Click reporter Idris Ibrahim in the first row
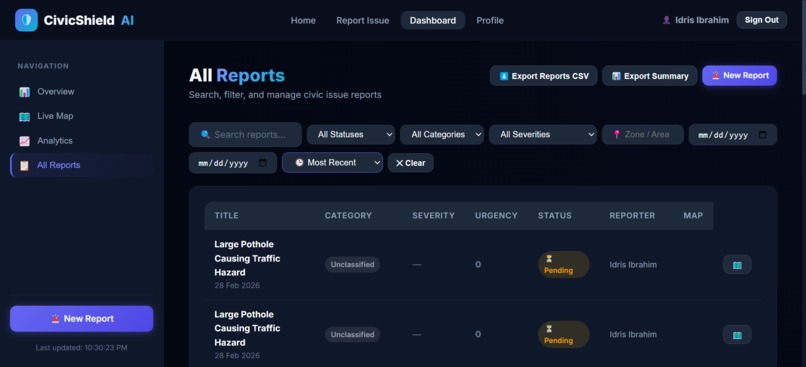The height and width of the screenshot is (367, 806). coord(633,265)
